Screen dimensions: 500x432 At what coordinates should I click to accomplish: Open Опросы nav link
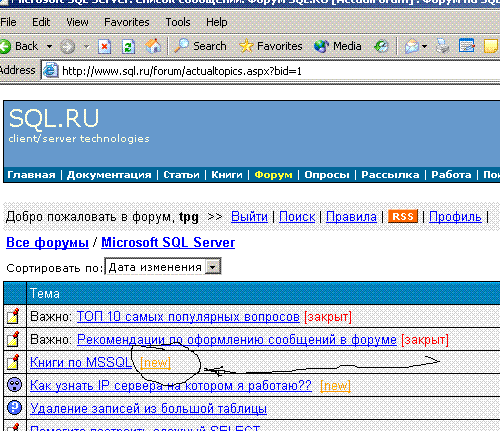click(327, 175)
